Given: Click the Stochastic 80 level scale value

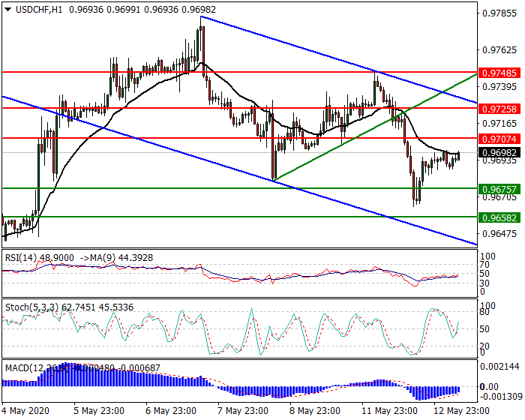Looking at the screenshot, I should pyautogui.click(x=484, y=312).
